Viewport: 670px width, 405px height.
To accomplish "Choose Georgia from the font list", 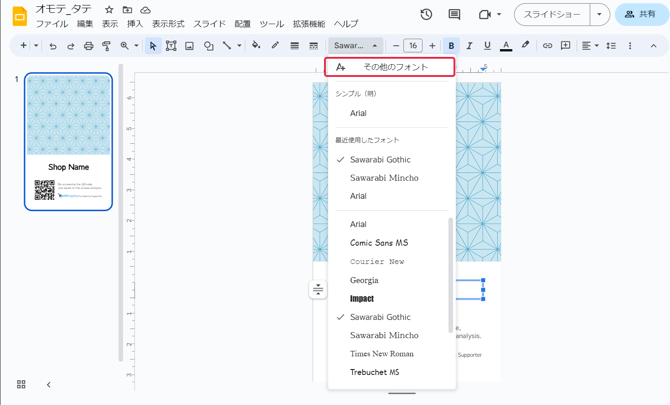I will (364, 280).
